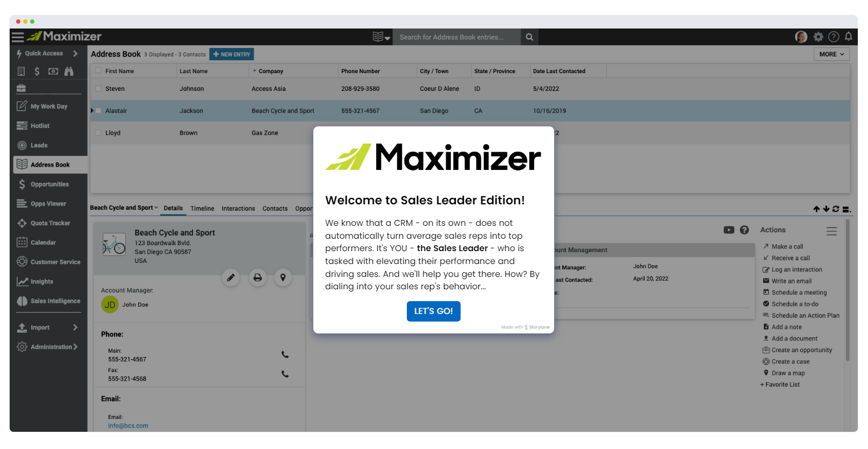This screenshot has width=868, height=449.
Task: Click the money bill quick access icon
Action: point(53,71)
